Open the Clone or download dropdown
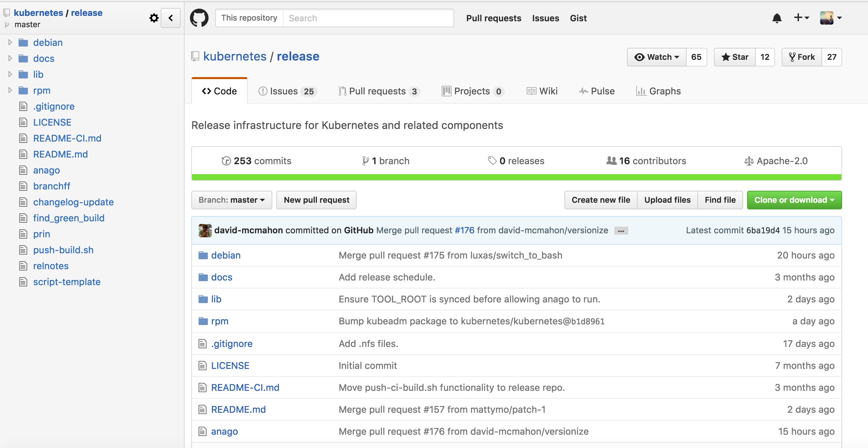 coord(794,200)
